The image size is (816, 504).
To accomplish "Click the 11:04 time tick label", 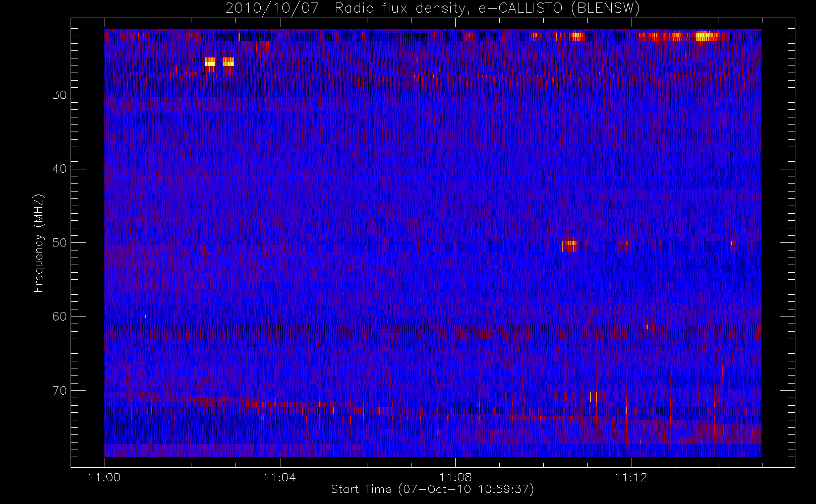I will pos(280,477).
